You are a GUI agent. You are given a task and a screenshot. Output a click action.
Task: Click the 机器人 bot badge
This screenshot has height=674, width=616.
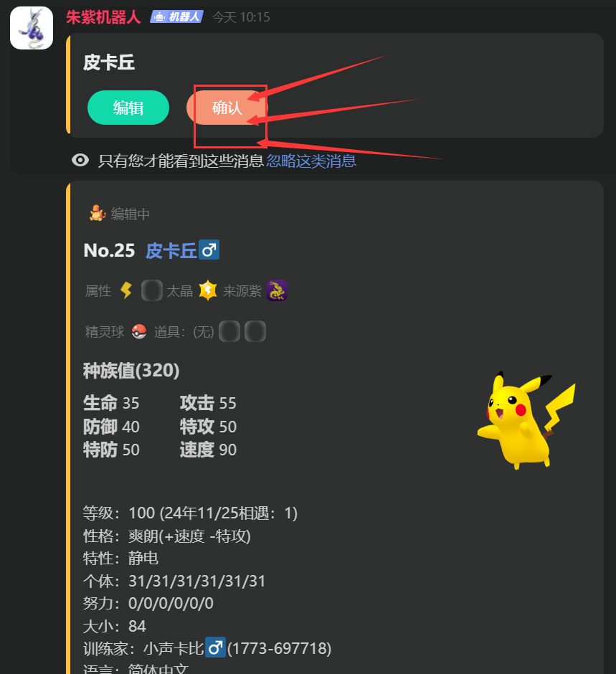point(176,17)
